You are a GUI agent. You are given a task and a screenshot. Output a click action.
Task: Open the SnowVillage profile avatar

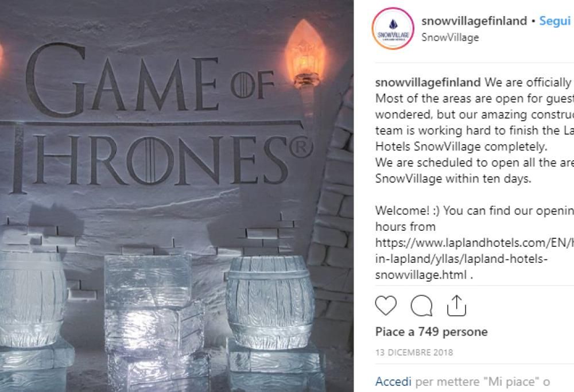tap(393, 29)
